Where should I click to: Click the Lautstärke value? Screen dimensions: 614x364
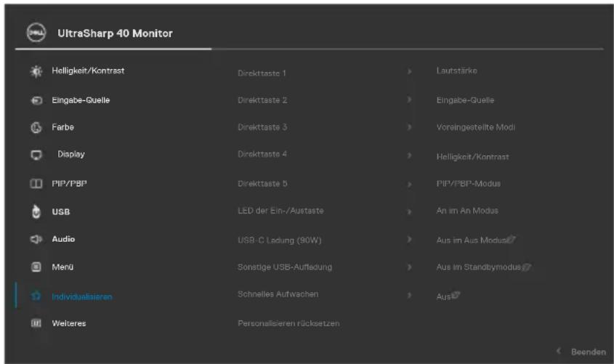tap(456, 71)
